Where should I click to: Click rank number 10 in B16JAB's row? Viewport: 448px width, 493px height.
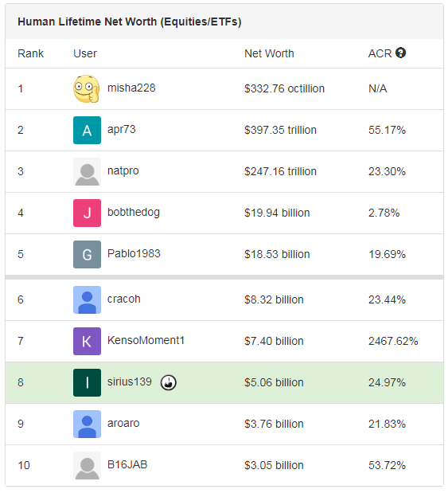click(x=24, y=466)
